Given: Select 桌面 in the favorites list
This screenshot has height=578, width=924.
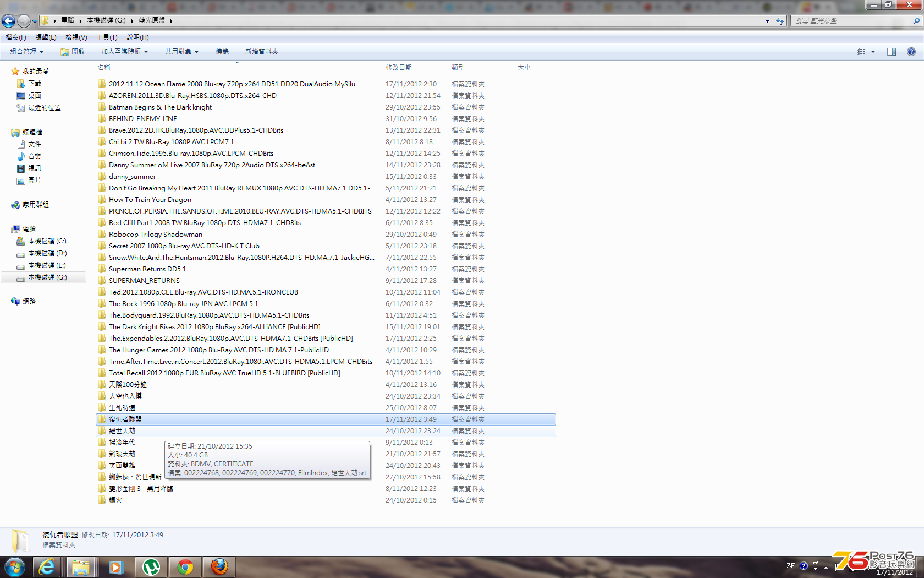Looking at the screenshot, I should tap(29, 96).
